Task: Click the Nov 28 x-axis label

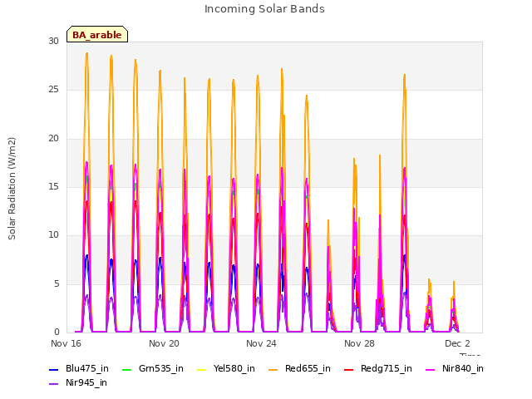Action: pos(359,343)
